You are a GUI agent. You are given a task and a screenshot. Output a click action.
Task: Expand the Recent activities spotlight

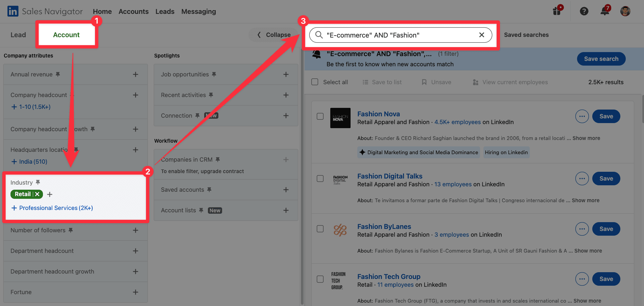pyautogui.click(x=286, y=95)
